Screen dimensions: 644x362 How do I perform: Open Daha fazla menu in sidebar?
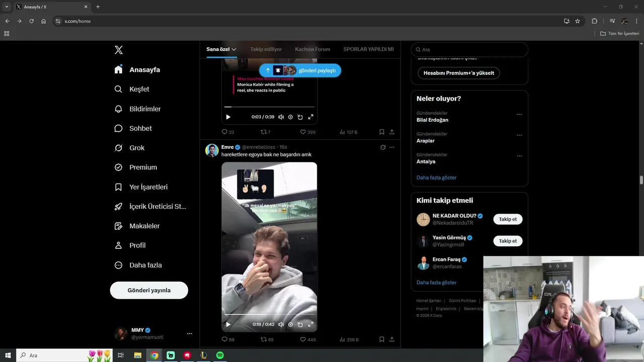(x=138, y=265)
